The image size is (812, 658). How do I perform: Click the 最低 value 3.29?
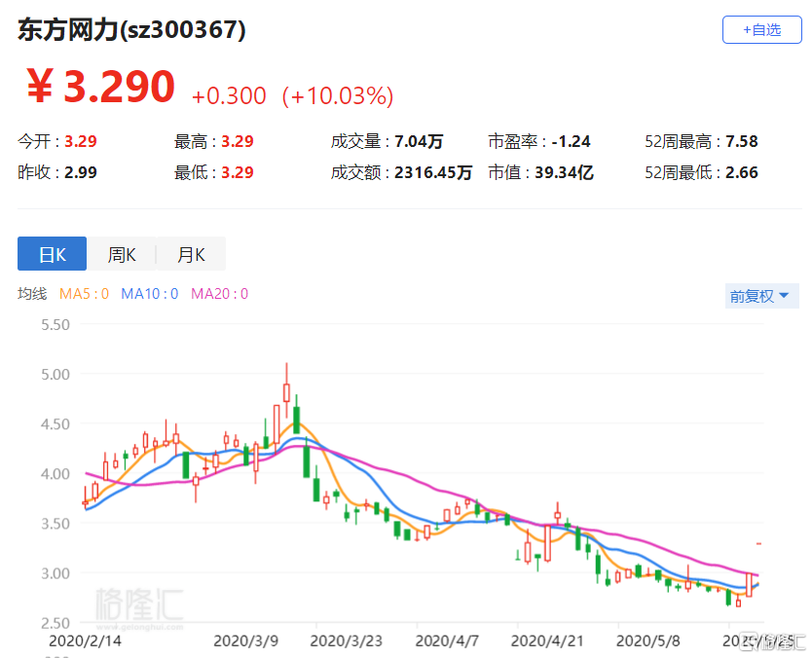click(x=238, y=172)
